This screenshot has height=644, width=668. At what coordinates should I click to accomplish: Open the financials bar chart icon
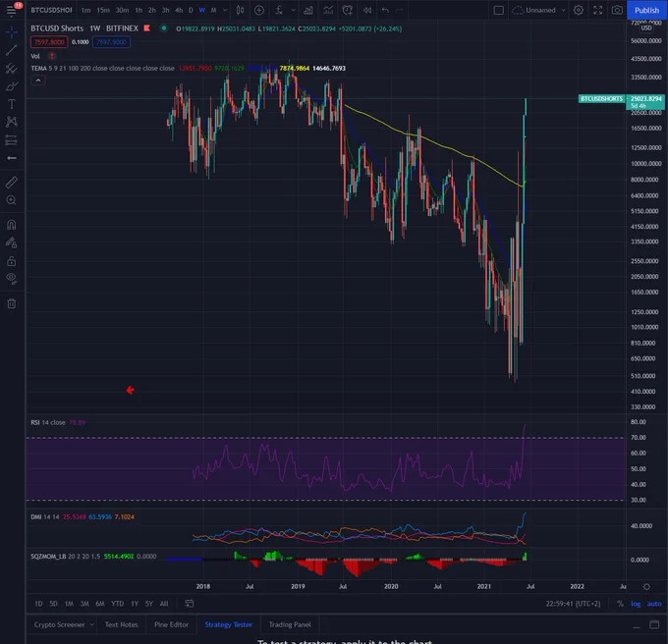[308, 10]
